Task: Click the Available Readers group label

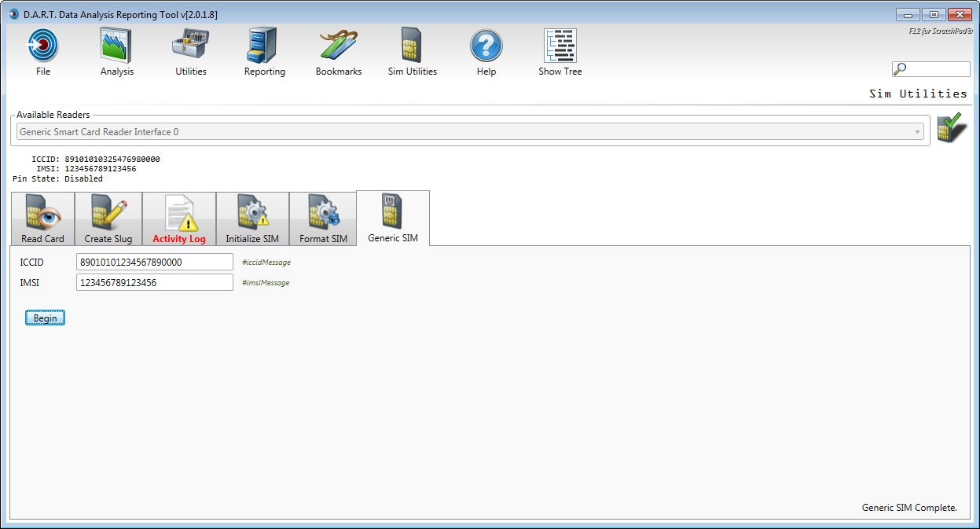Action: [x=53, y=115]
